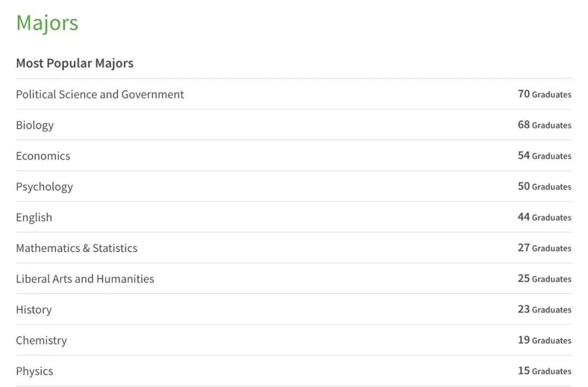Click the 68 Graduates count
Screen dimensions: 588x387
pyautogui.click(x=544, y=125)
